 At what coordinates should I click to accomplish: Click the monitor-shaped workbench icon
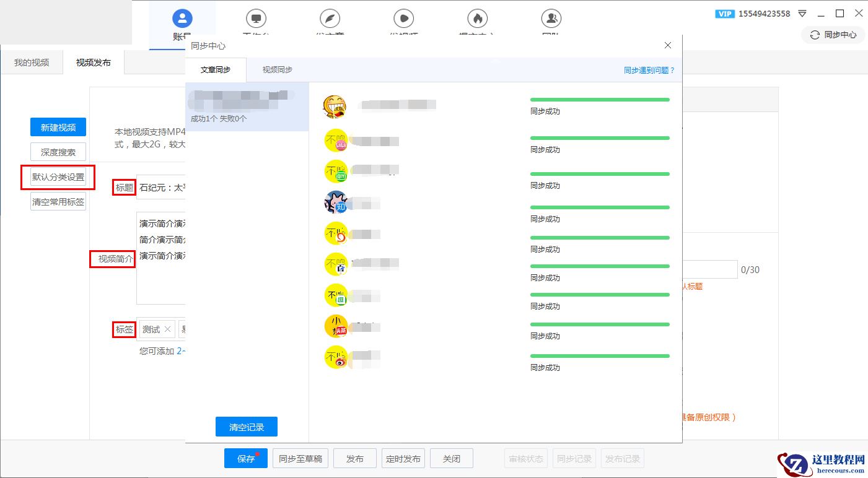point(256,19)
